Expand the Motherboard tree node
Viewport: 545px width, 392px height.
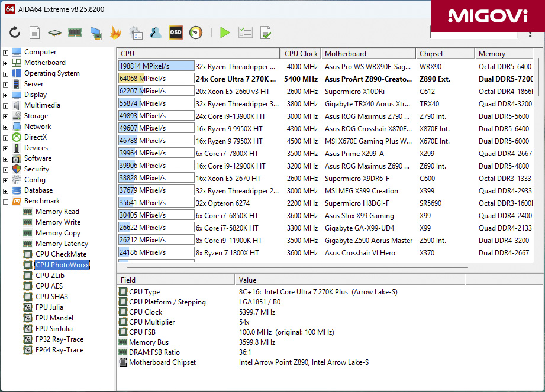(5, 62)
